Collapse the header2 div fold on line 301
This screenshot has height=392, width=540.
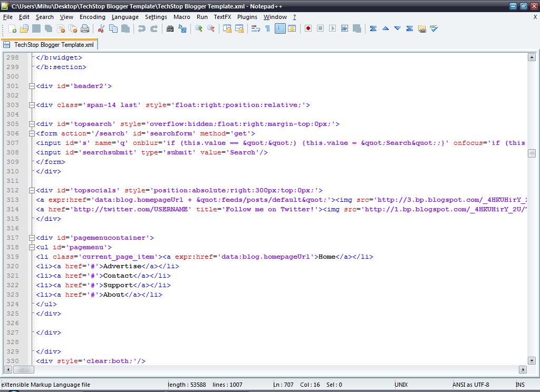tap(32, 86)
